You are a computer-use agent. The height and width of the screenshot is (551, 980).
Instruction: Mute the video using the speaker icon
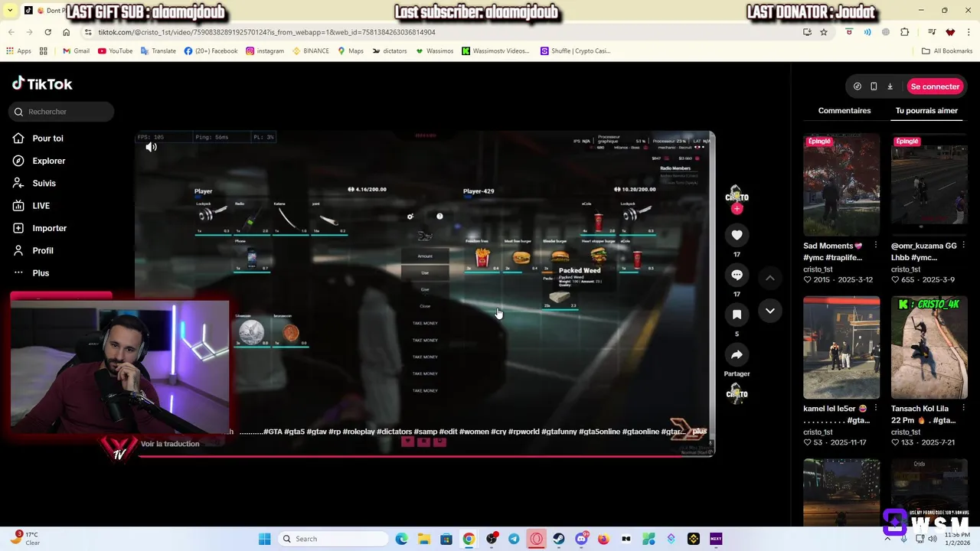pos(152,147)
